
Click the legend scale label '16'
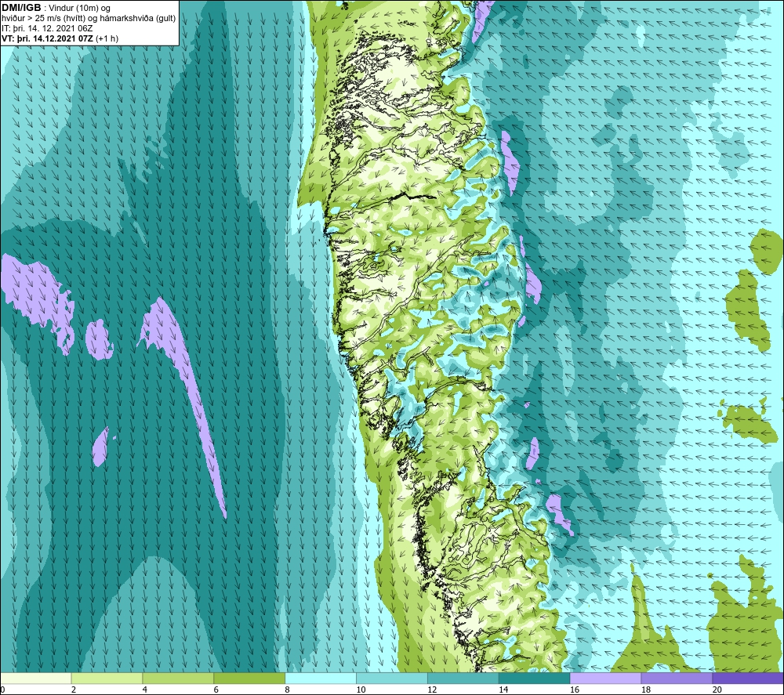click(x=575, y=690)
